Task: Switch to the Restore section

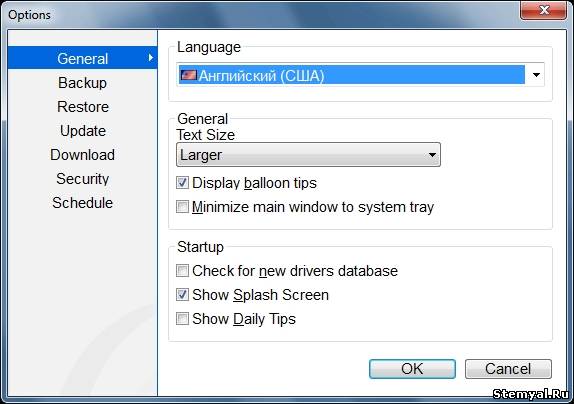Action: [x=82, y=107]
